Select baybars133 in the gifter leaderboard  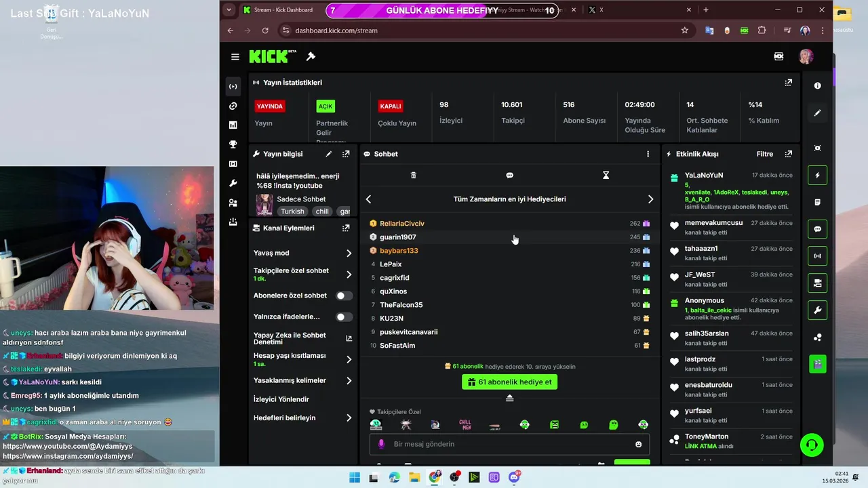399,250
